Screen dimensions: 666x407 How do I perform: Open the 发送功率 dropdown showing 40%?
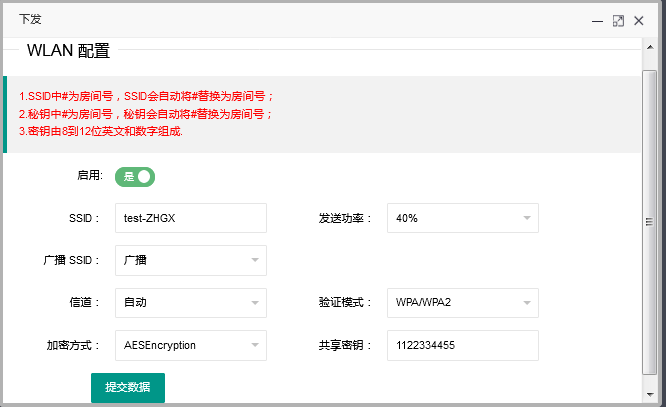(463, 218)
